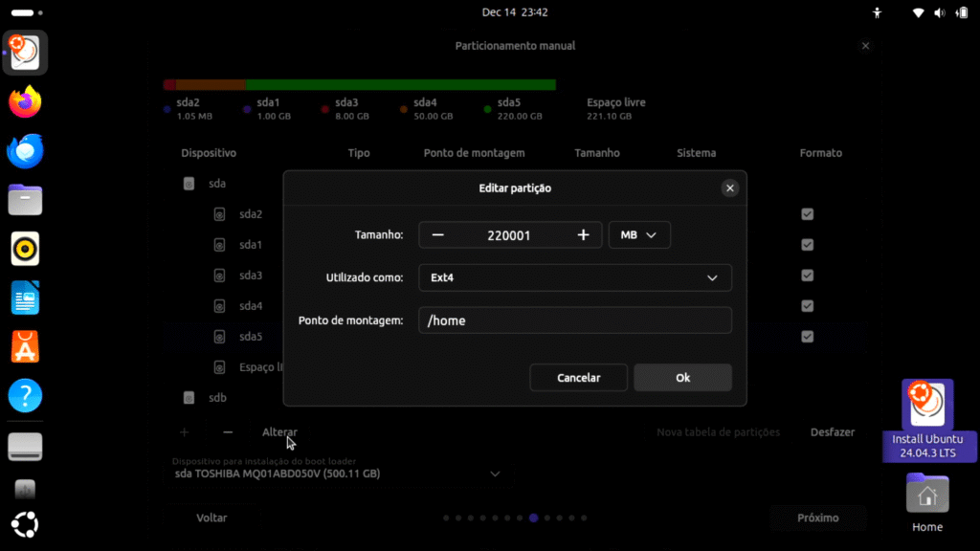
Task: Click the /home mount point field
Action: 574,320
